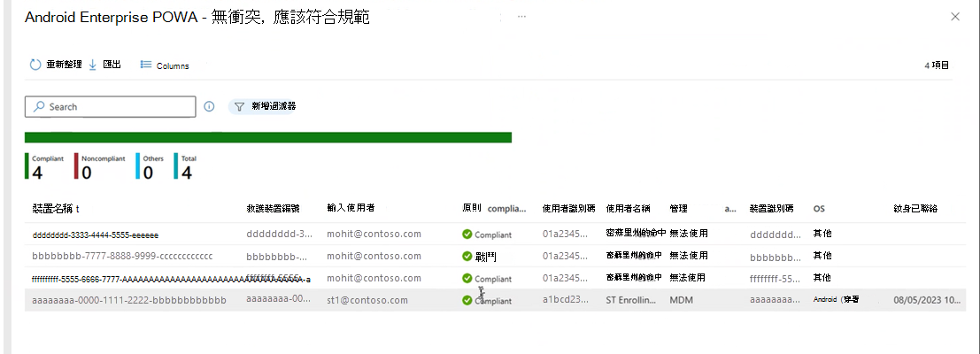The height and width of the screenshot is (354, 980).
Task: Click the Android OS cell in last row
Action: (x=836, y=300)
